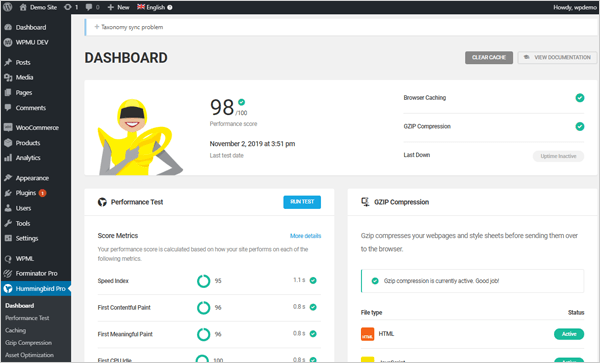Open Howdy, wpdemo account menu
Viewport: 600px width, 363px height.
[574, 7]
